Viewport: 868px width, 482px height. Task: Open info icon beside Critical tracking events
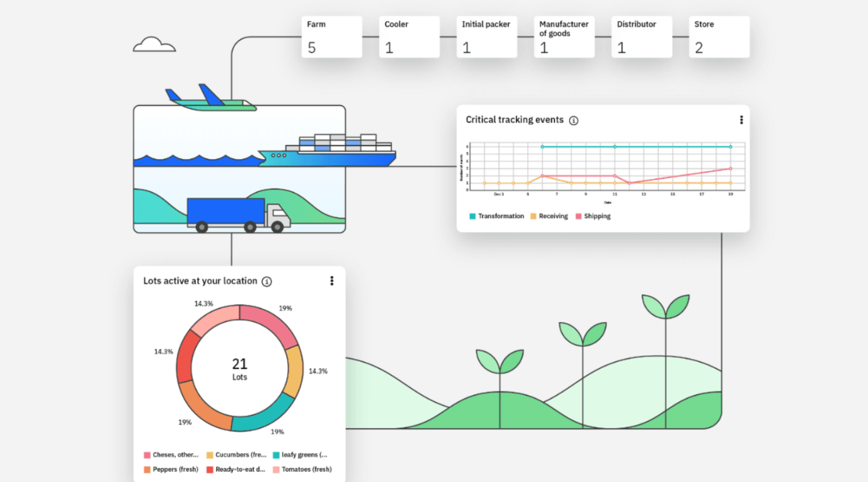pos(574,120)
